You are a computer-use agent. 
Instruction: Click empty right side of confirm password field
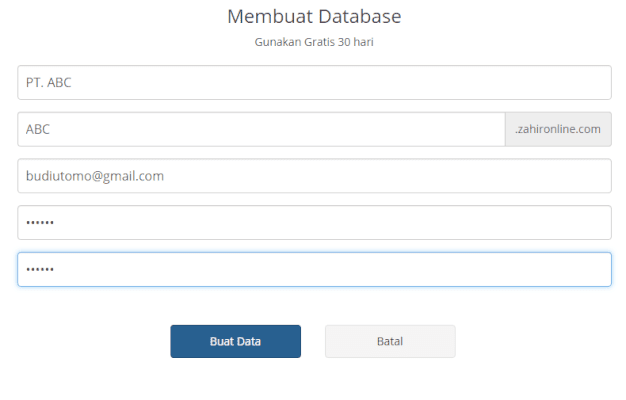520,269
